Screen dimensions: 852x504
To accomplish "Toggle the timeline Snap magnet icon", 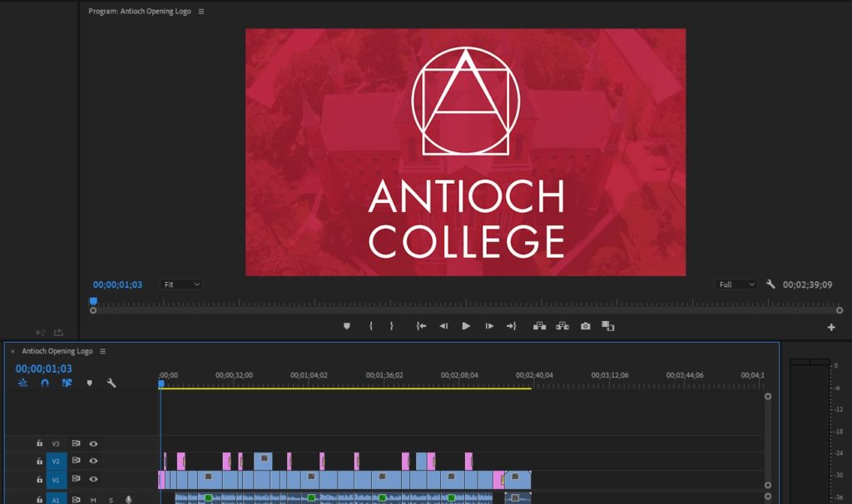I will click(45, 383).
